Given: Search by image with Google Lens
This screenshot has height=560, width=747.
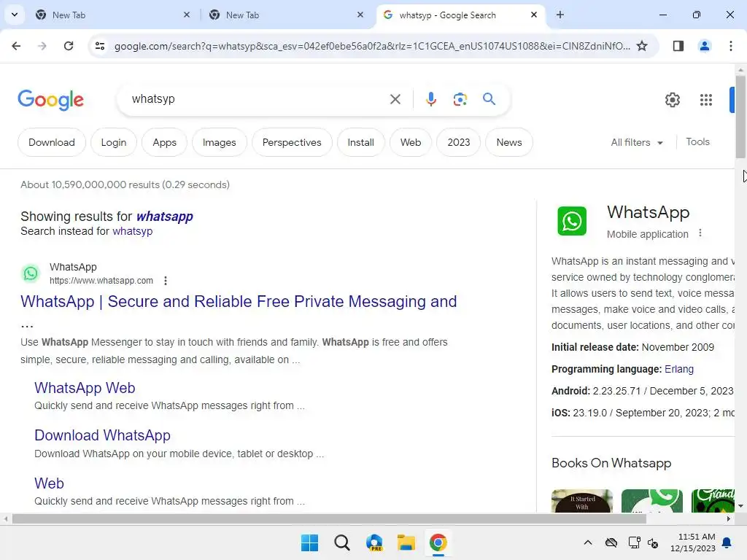Looking at the screenshot, I should [x=460, y=99].
